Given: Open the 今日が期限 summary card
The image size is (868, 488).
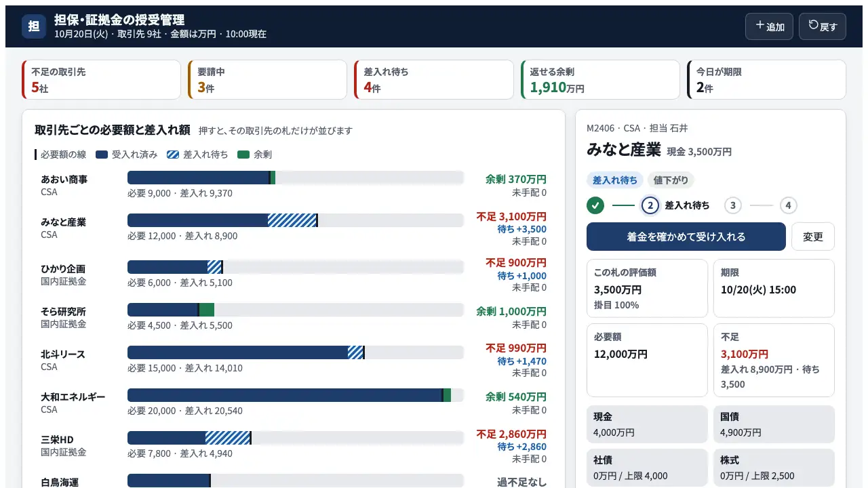Looking at the screenshot, I should click(766, 80).
